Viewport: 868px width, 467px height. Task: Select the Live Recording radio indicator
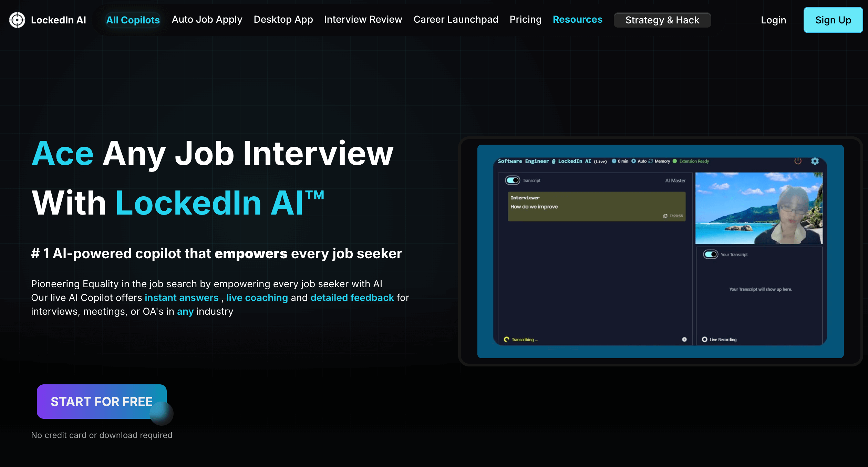705,340
